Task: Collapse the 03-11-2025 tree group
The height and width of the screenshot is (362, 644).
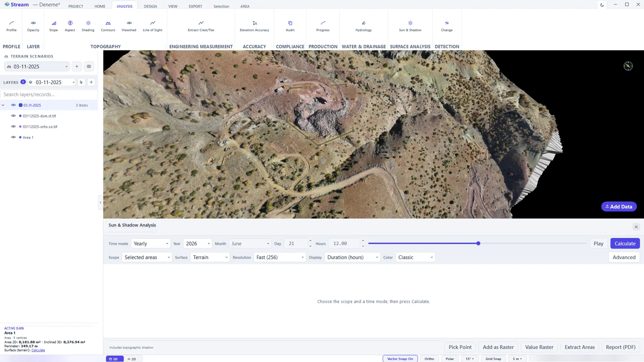Action: 3,105
